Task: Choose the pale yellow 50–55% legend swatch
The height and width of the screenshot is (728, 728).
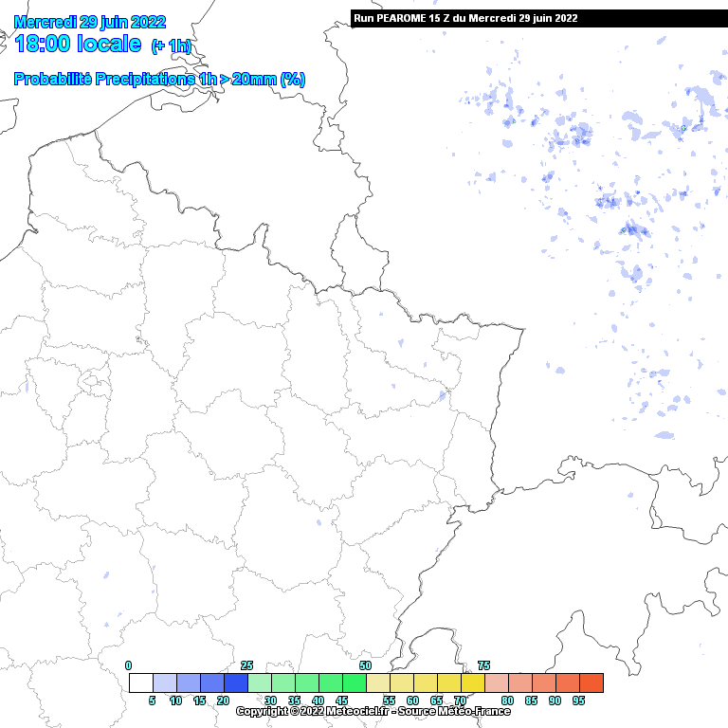Action: point(378,682)
